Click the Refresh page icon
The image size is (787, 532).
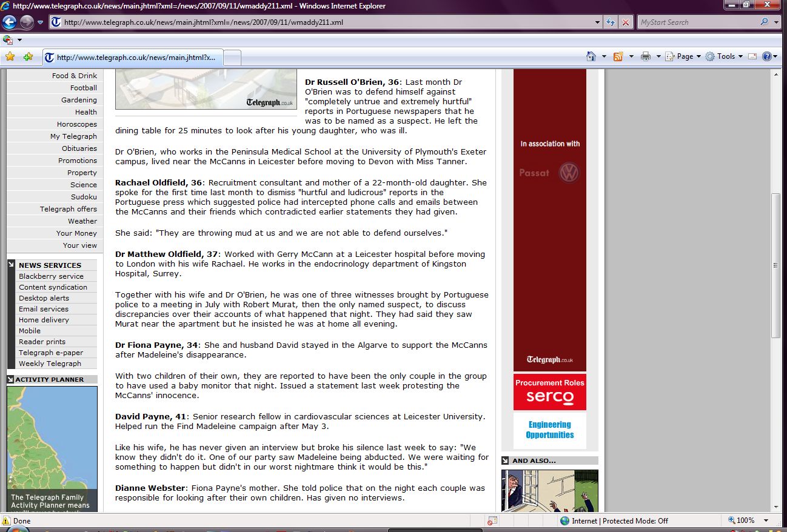(611, 22)
